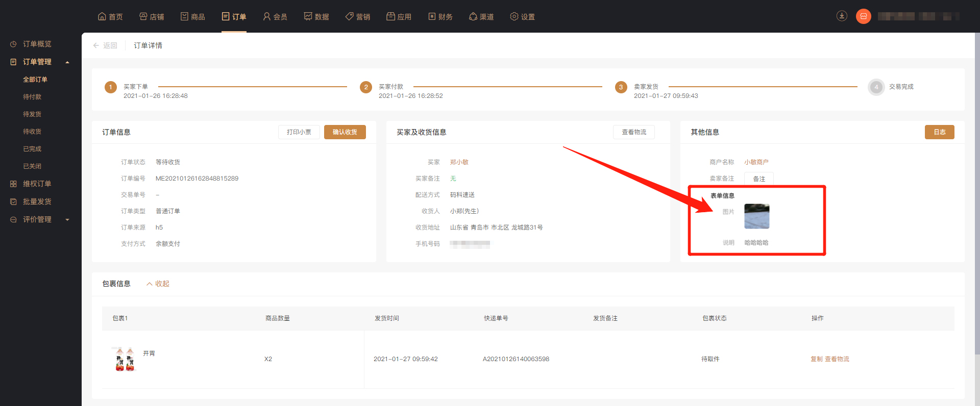980x406 pixels.
Task: Collapse package info via 收起
Action: tap(158, 284)
